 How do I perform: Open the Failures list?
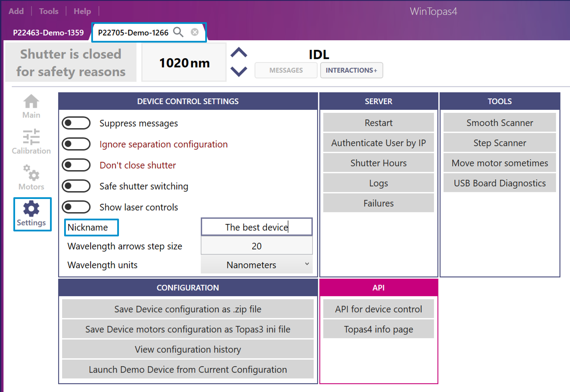(378, 203)
